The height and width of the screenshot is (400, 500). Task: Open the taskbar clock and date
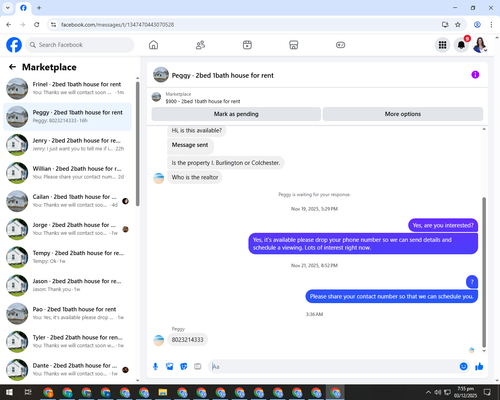click(x=465, y=392)
